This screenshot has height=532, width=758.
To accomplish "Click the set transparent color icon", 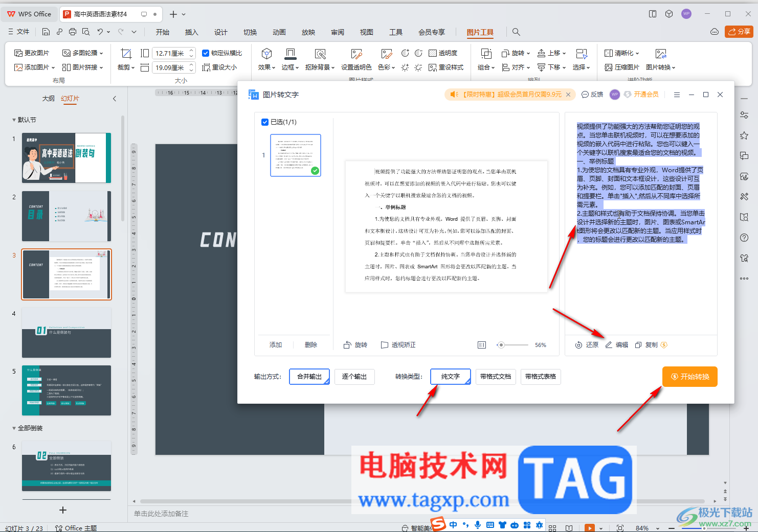I will [356, 54].
